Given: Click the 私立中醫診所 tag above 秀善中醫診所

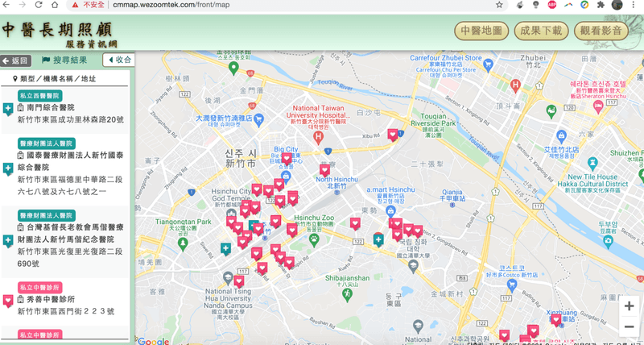Looking at the screenshot, I should 39,288.
